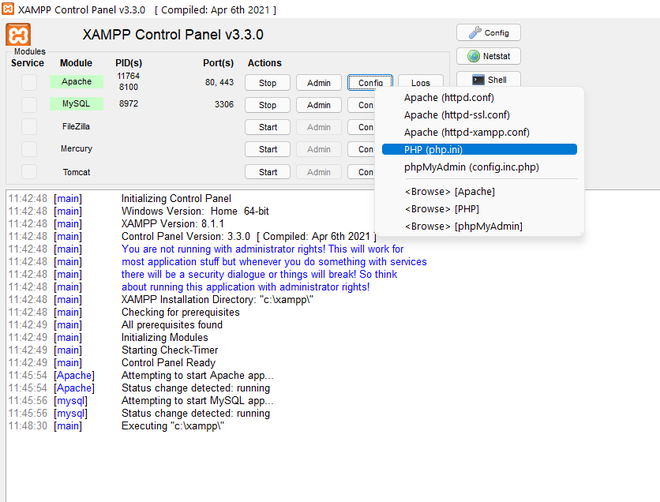Viewport: 660px width, 502px height.
Task: Click the green MySQL module label
Action: [76, 104]
